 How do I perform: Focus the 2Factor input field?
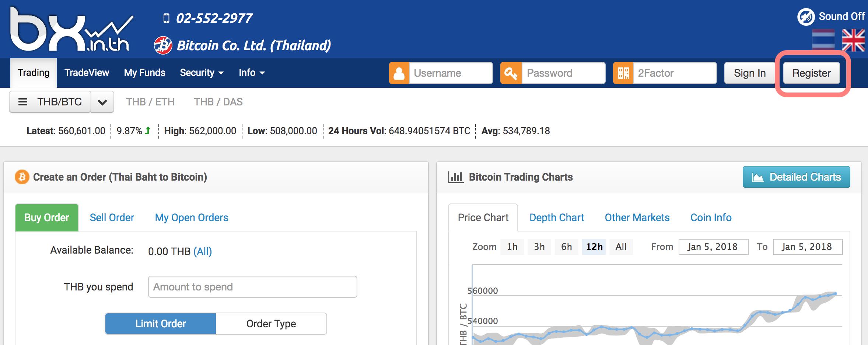pos(675,73)
